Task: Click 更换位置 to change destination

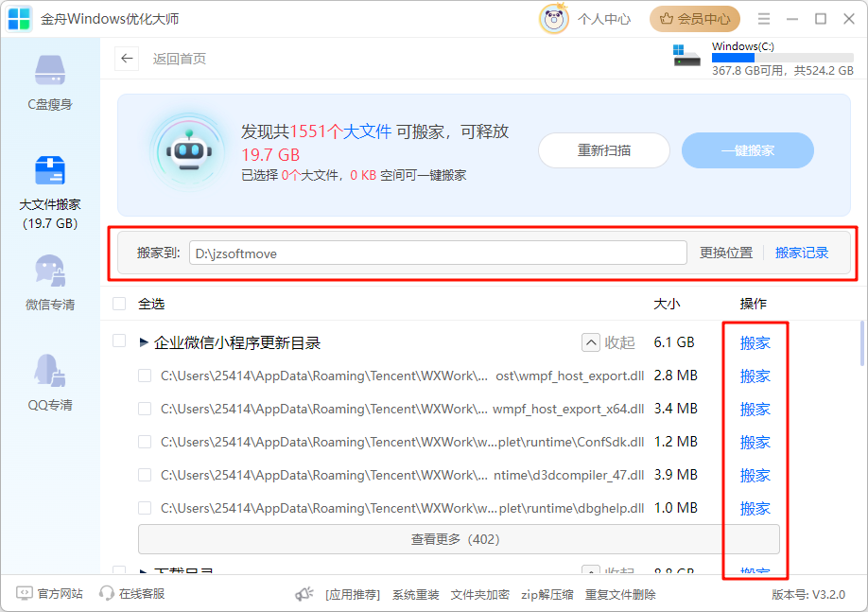Action: (726, 254)
